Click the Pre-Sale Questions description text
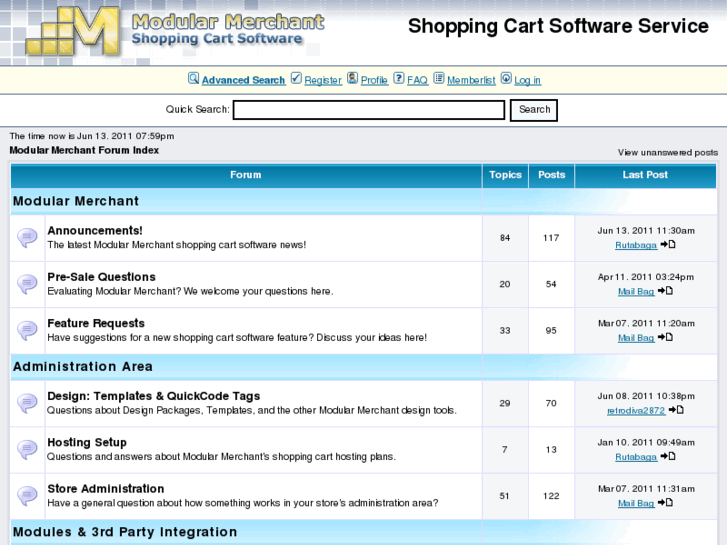 [190, 291]
